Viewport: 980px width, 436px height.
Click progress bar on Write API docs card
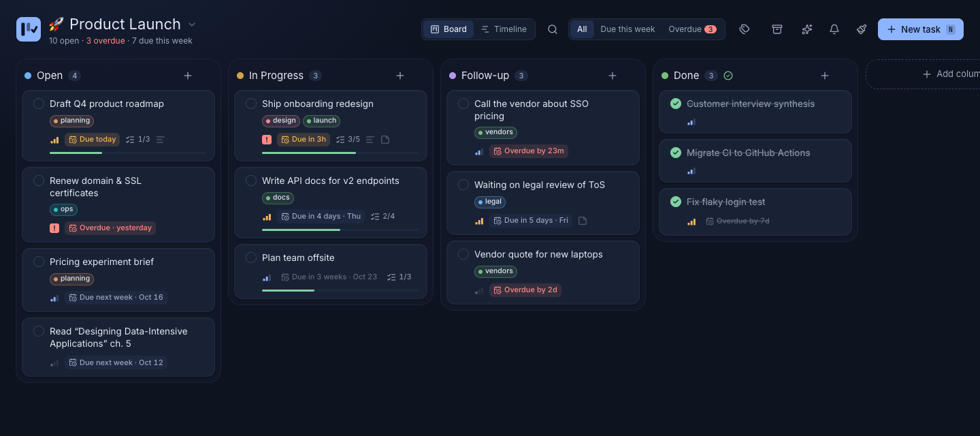pos(340,230)
